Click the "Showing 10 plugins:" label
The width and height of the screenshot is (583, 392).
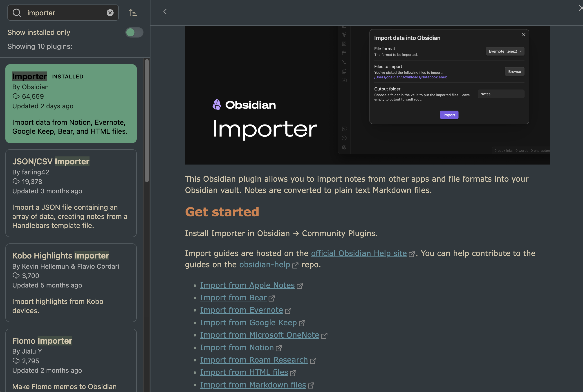point(40,46)
